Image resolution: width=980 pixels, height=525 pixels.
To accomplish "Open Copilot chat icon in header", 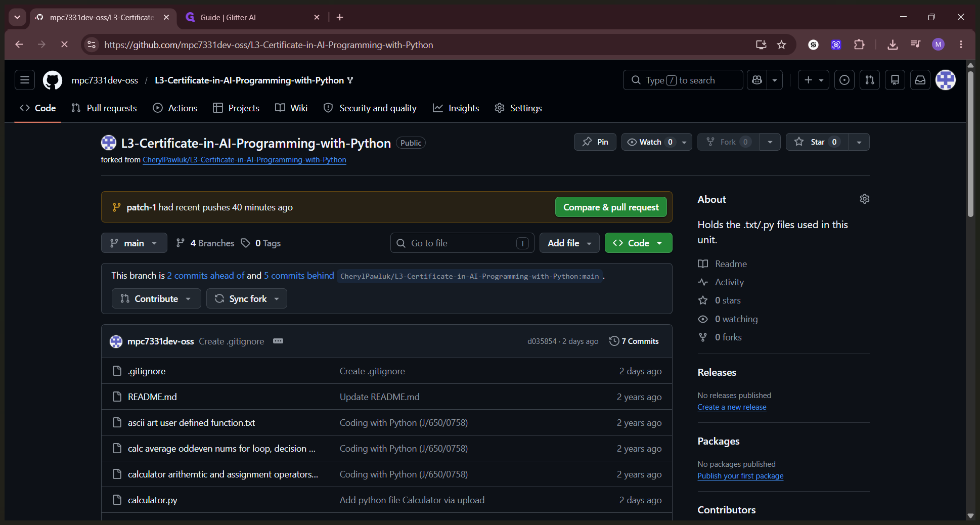I will pyautogui.click(x=757, y=80).
